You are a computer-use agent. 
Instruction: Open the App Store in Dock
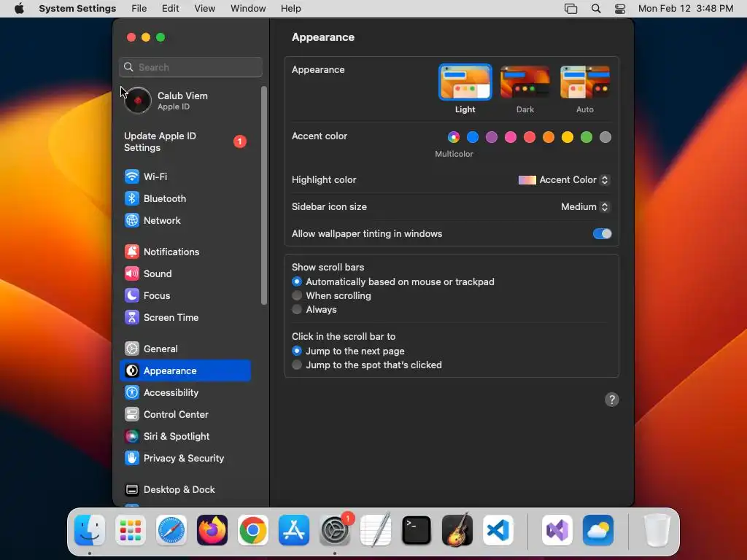(294, 530)
